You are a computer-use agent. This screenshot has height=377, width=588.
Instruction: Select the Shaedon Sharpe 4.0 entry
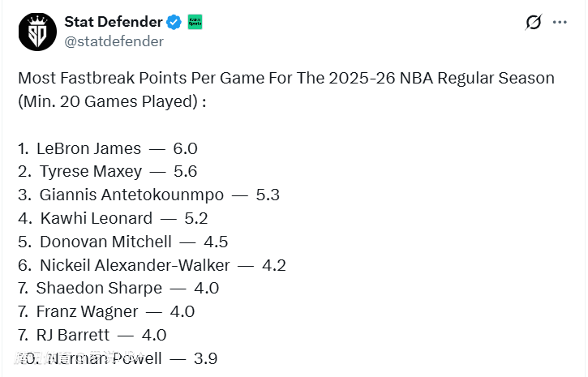[x=118, y=288]
